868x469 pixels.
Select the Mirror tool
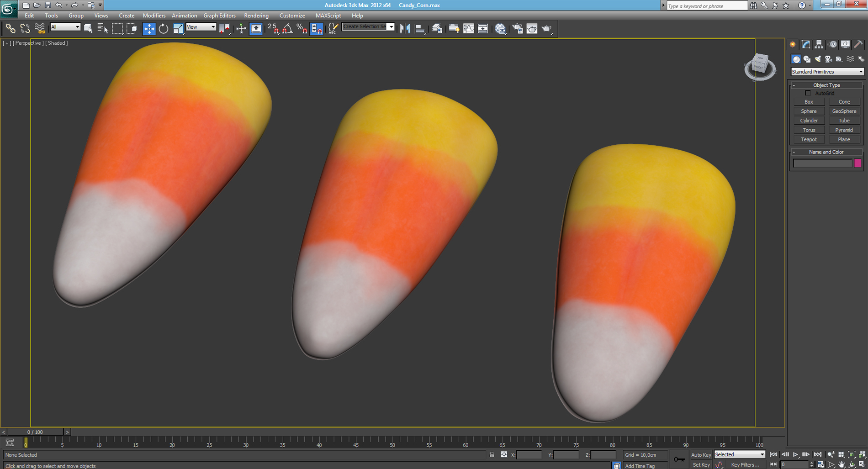405,28
